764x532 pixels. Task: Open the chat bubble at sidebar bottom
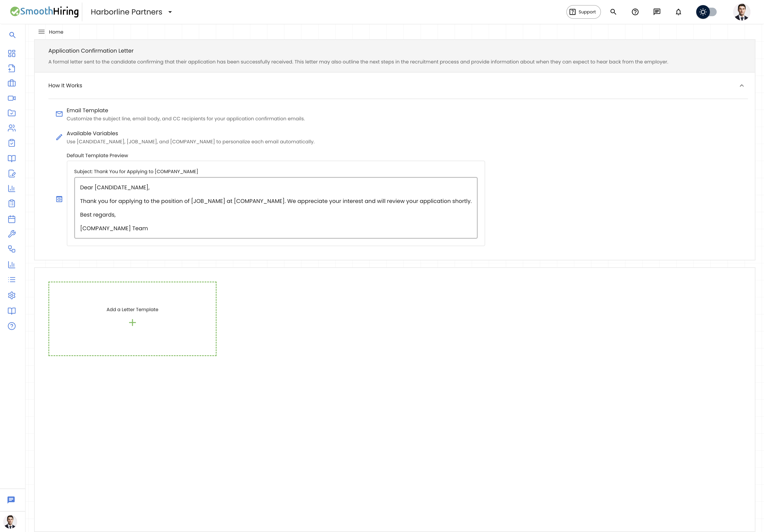(x=11, y=500)
